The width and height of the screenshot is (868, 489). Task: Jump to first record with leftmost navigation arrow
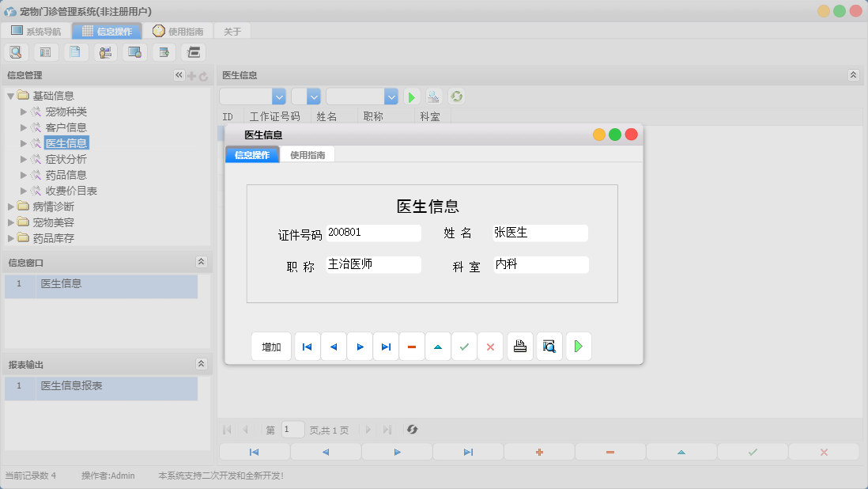coord(307,346)
